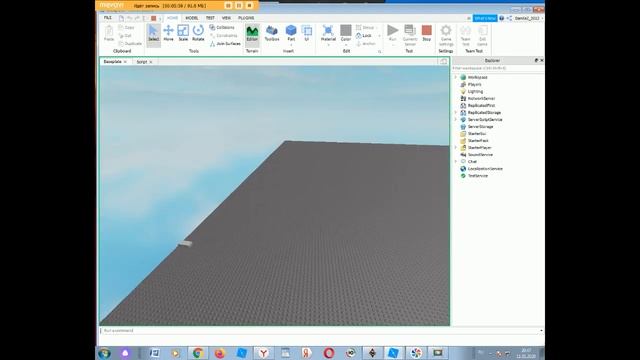The height and width of the screenshot is (360, 640).
Task: Expand the StarterPlayer tree node
Action: tap(456, 147)
